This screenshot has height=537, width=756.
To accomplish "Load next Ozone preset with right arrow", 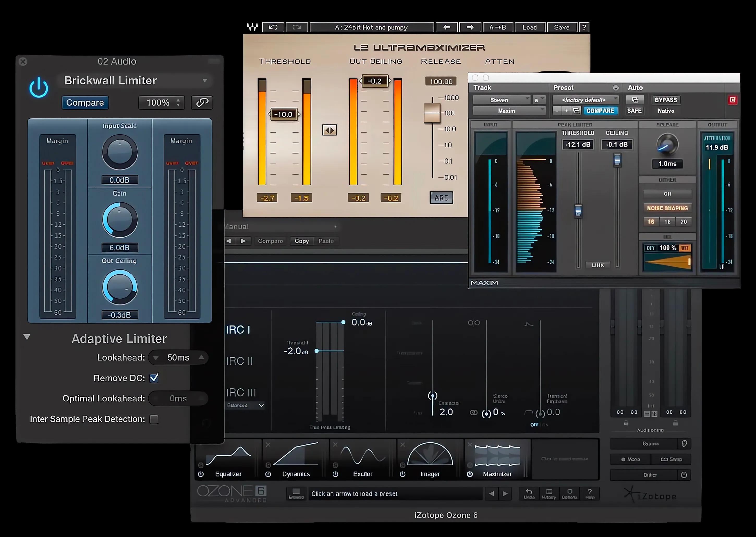I will (x=505, y=494).
